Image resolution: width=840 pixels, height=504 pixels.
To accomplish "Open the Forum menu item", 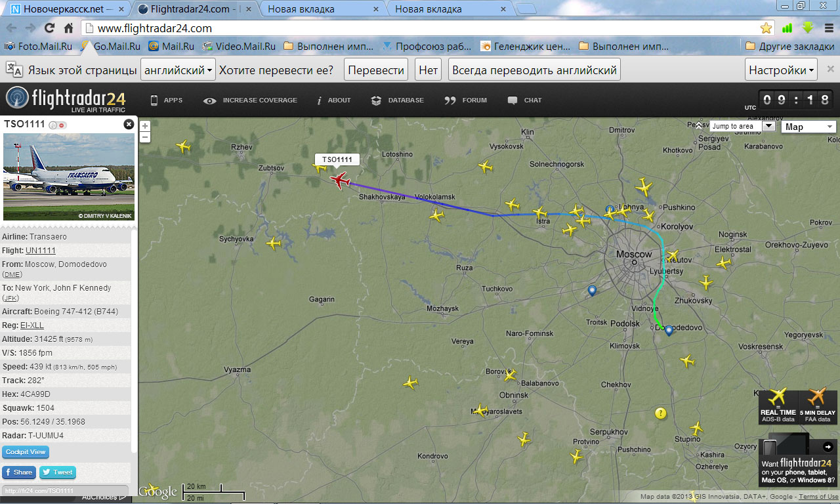I will tap(466, 100).
